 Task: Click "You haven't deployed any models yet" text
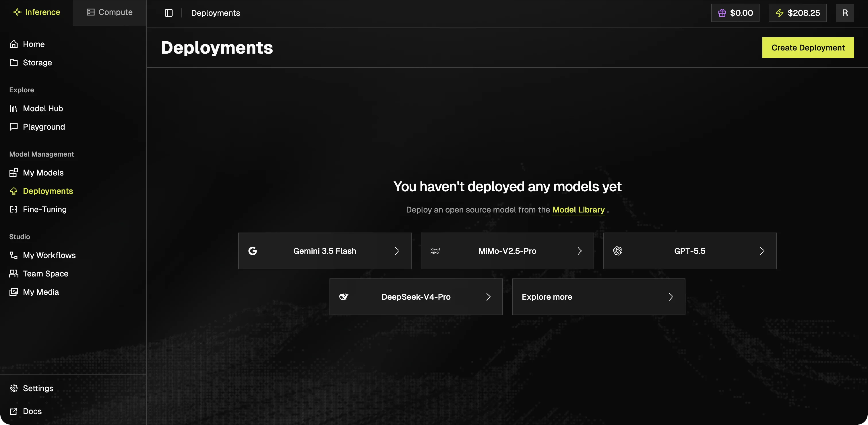[507, 187]
